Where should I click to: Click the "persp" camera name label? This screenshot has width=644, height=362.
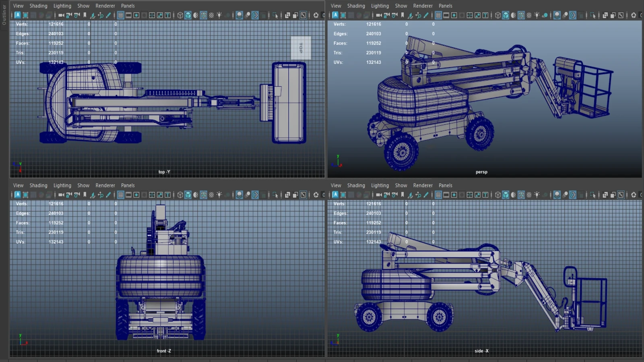481,172
